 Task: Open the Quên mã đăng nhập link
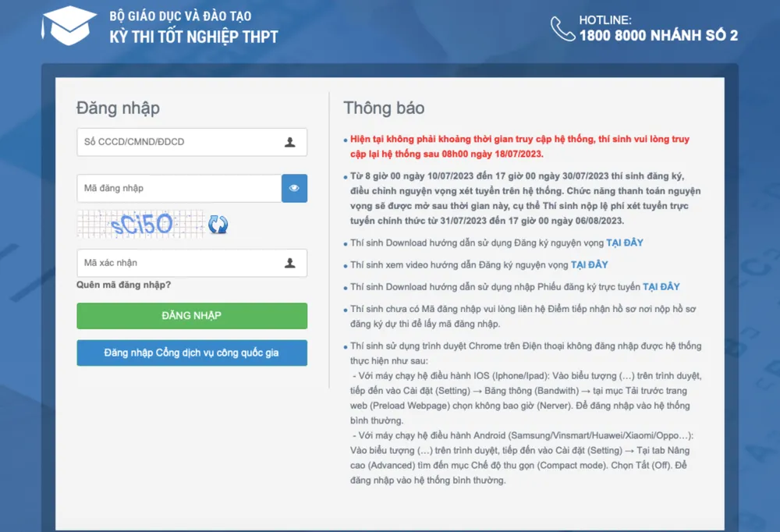pyautogui.click(x=123, y=285)
